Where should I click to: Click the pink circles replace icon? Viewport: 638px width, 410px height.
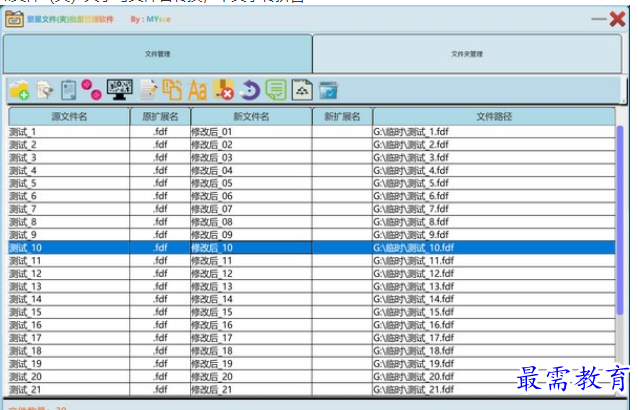point(92,89)
